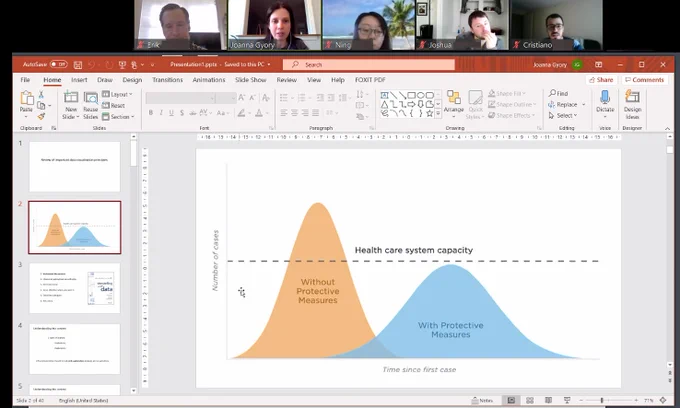The height and width of the screenshot is (408, 680).
Task: Open the Shape Fill dropdown
Action: coord(507,93)
